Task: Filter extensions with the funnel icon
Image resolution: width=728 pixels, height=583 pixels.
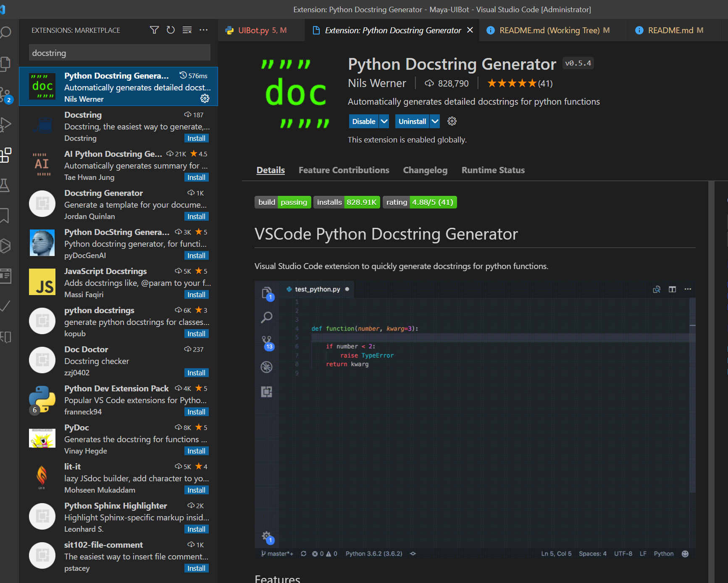Action: [154, 30]
